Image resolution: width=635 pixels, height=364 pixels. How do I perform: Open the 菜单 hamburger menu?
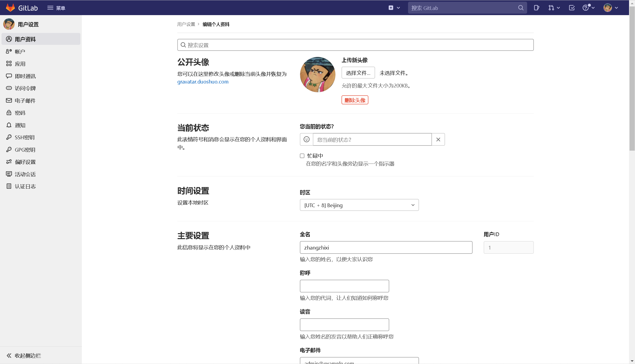point(56,8)
